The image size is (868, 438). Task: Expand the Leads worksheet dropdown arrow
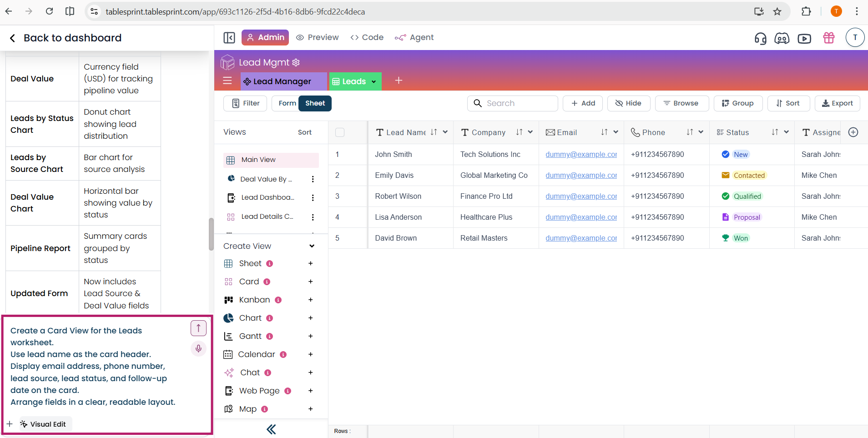pyautogui.click(x=374, y=82)
